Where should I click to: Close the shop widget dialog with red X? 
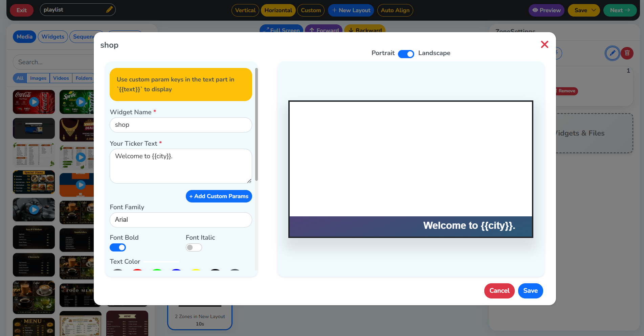pos(544,44)
